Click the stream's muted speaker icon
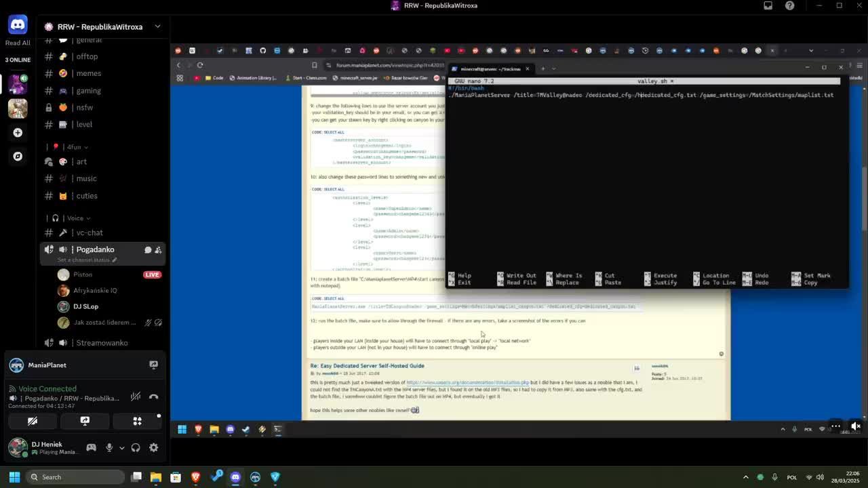868x488 pixels. tap(856, 426)
